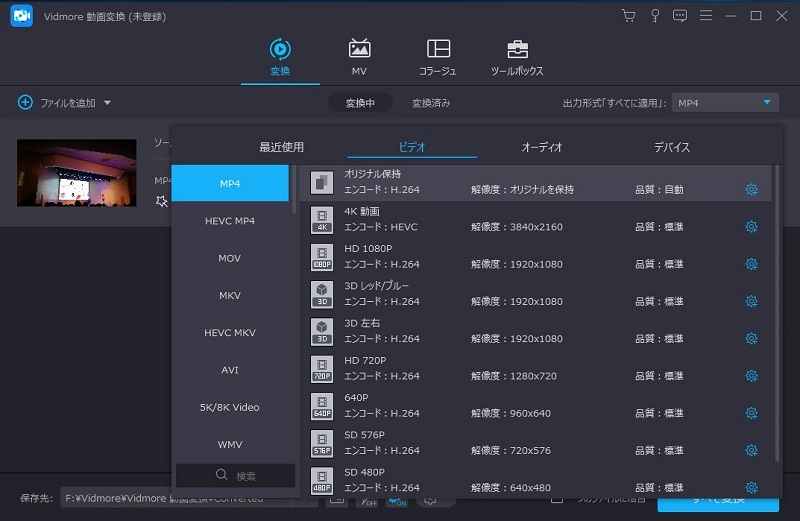Open the feedback chat icon
Image resolution: width=800 pixels, height=521 pixels.
point(680,16)
